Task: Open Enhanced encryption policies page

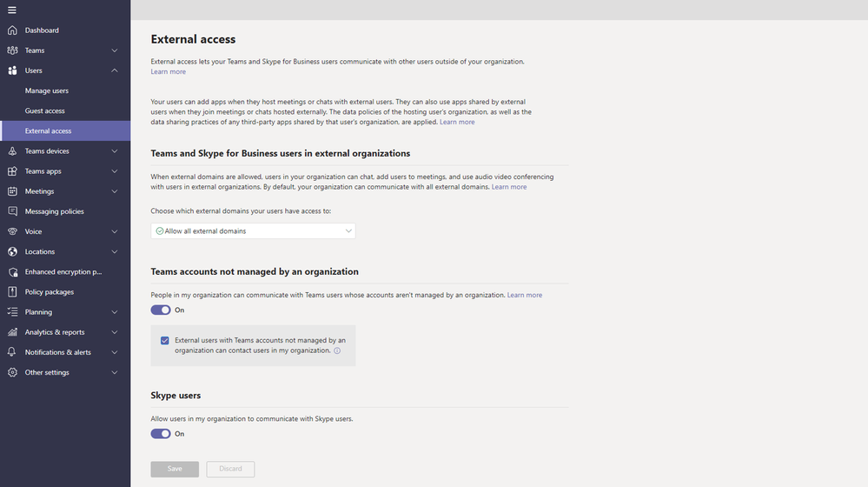Action: tap(65, 271)
